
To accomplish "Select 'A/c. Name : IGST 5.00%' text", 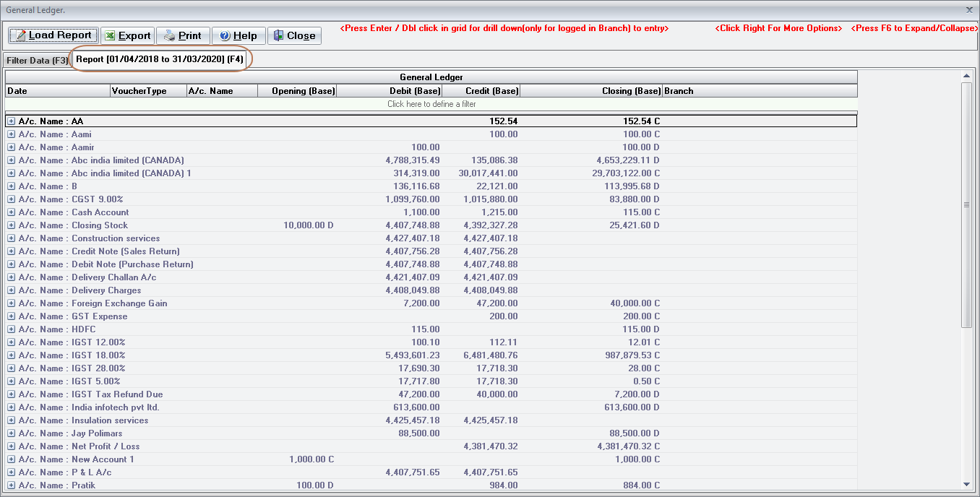I will coord(70,381).
